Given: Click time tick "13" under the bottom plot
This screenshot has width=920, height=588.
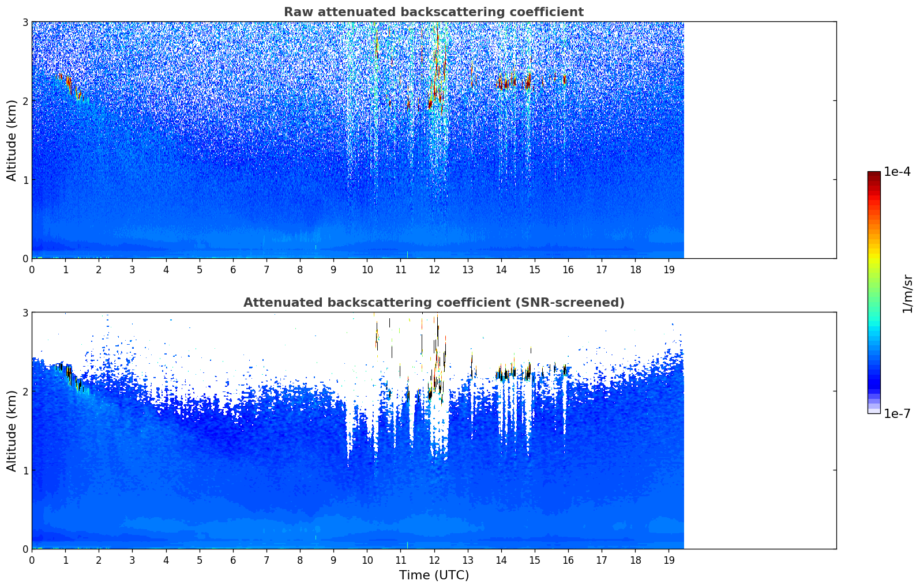Looking at the screenshot, I should click(468, 560).
